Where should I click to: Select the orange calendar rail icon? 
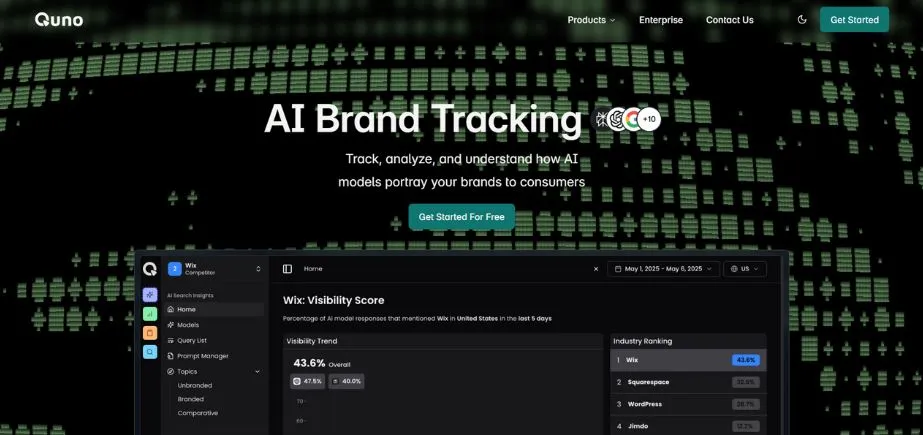pos(150,333)
